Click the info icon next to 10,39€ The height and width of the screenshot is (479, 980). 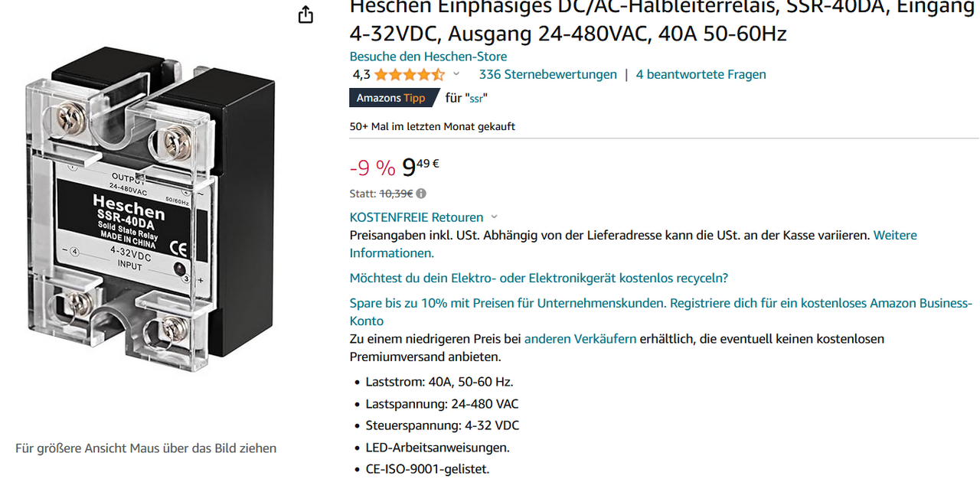[x=421, y=194]
